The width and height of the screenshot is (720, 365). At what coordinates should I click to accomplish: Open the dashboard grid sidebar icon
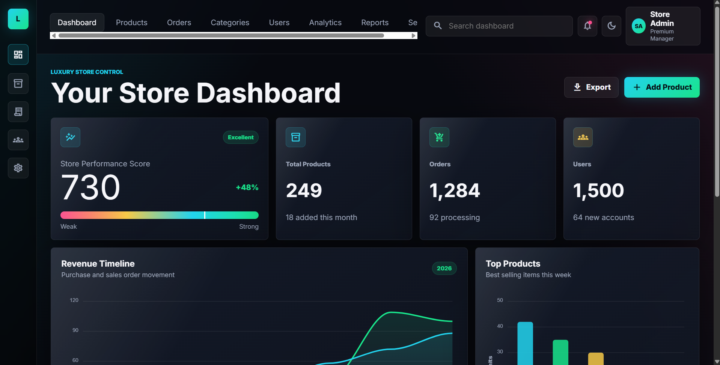coord(18,55)
